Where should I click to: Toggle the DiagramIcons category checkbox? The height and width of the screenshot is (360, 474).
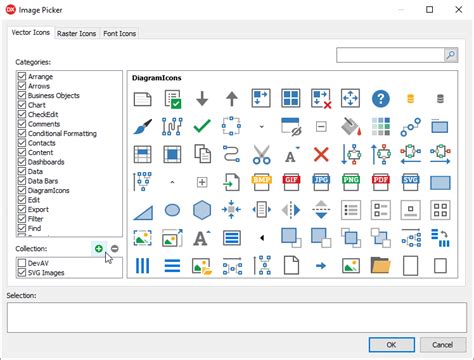(22, 190)
